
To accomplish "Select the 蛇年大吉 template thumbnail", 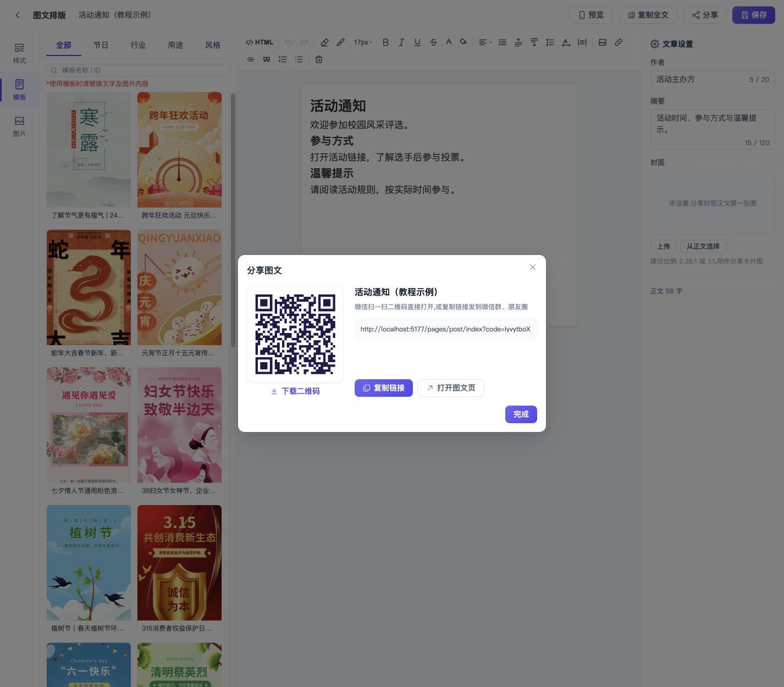I will pyautogui.click(x=89, y=287).
